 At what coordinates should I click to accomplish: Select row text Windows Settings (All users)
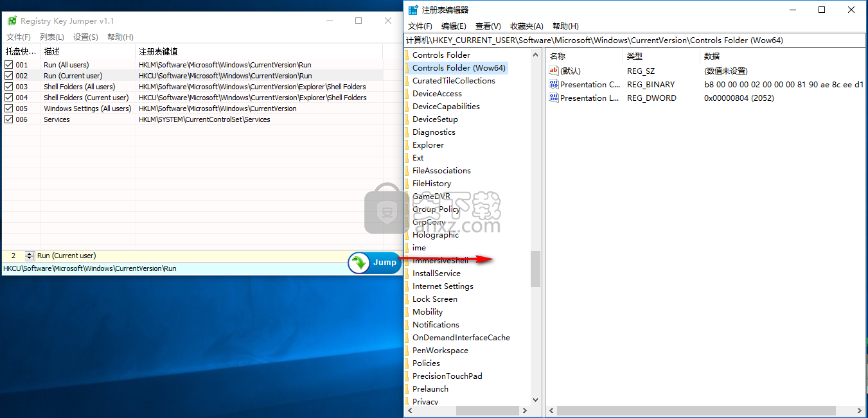pyautogui.click(x=87, y=109)
